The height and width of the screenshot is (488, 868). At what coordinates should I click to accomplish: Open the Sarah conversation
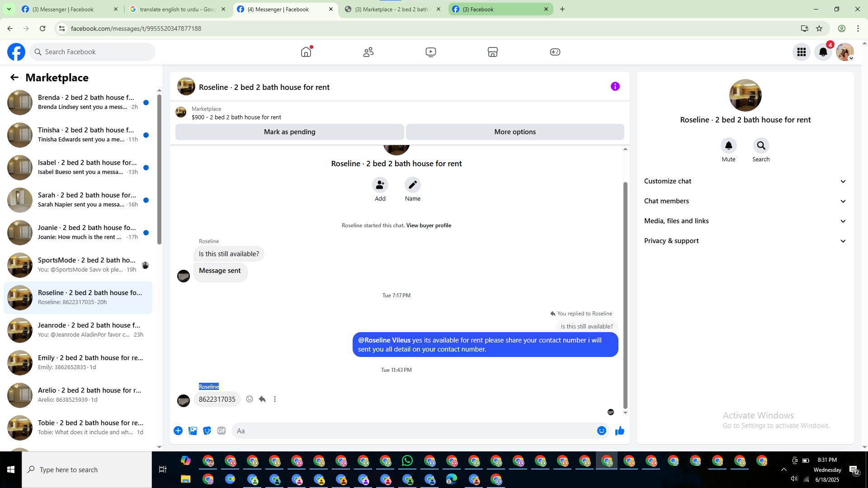[x=78, y=200]
